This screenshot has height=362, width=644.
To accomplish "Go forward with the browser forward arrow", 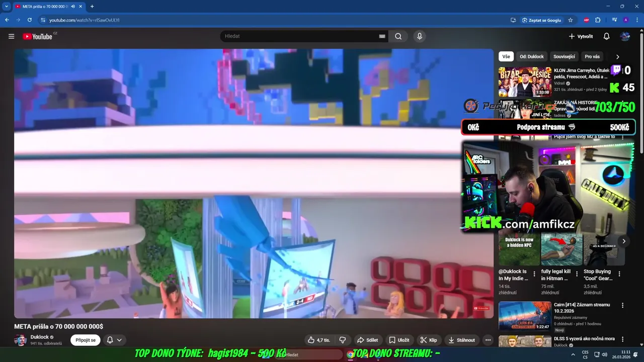I will pos(18,20).
